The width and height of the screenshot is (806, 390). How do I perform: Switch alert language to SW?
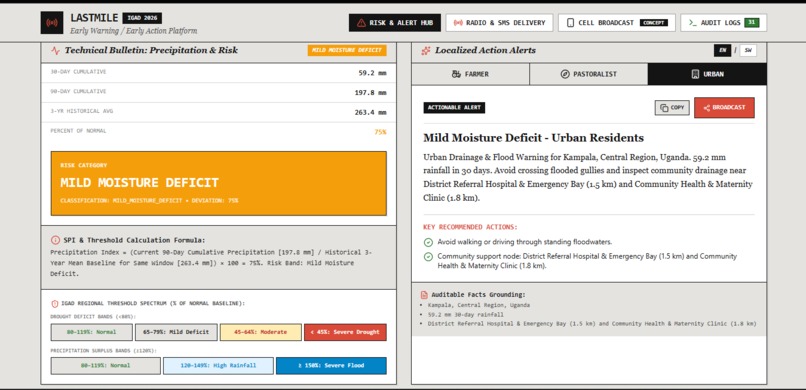point(748,50)
